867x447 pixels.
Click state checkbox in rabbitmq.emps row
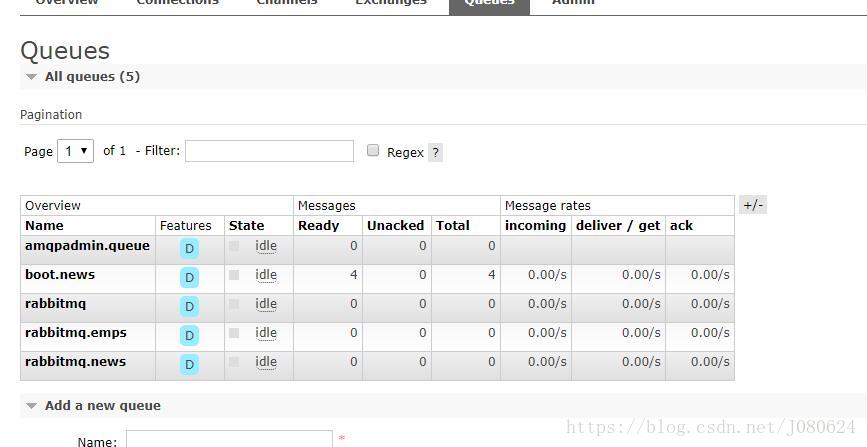click(234, 332)
